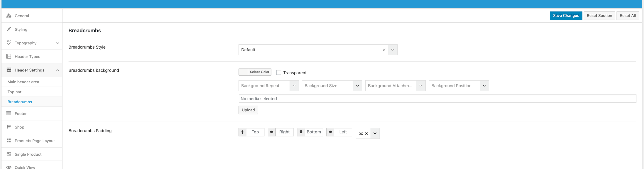Open the General section icon
This screenshot has height=169, width=644.
[x=9, y=16]
